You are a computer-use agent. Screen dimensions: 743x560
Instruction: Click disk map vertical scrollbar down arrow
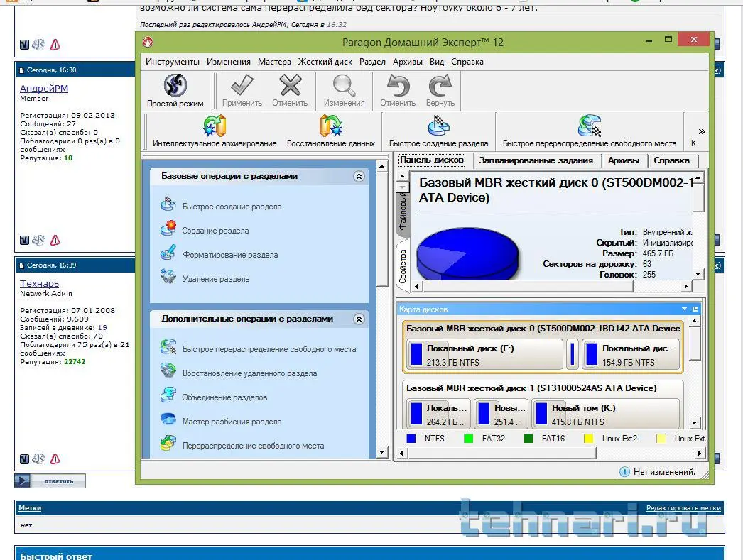694,423
